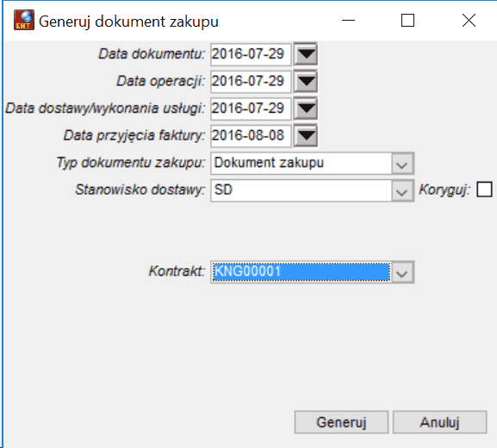
Task: Click the Data dostawy/wykonania usługi label
Action: coord(106,109)
